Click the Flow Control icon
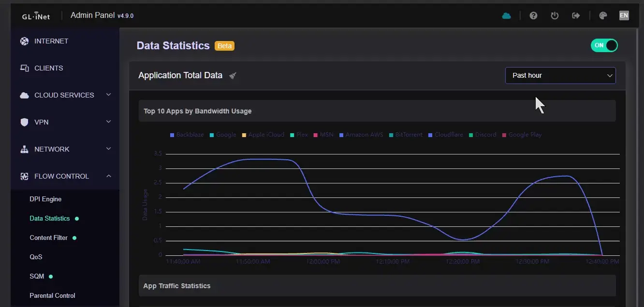 24,176
